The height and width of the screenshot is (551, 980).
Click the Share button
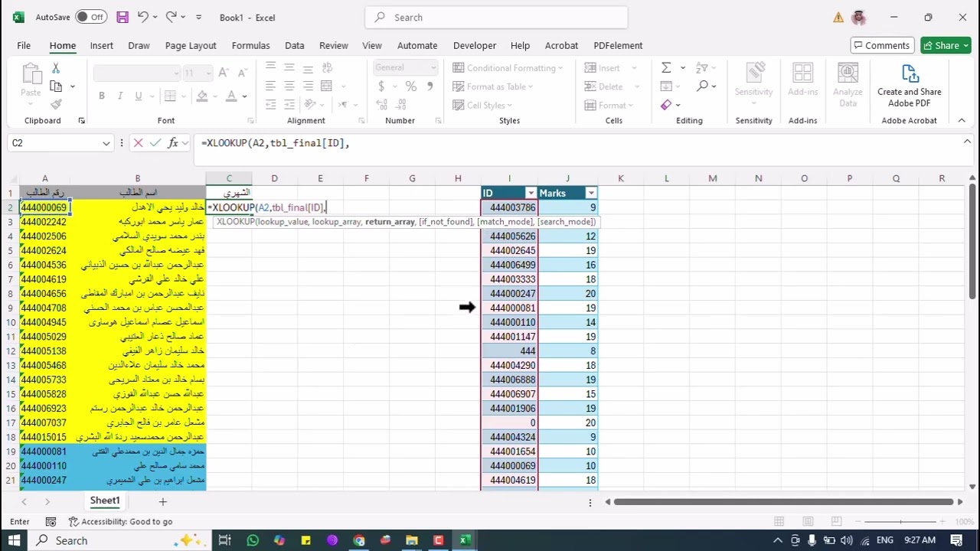point(946,45)
